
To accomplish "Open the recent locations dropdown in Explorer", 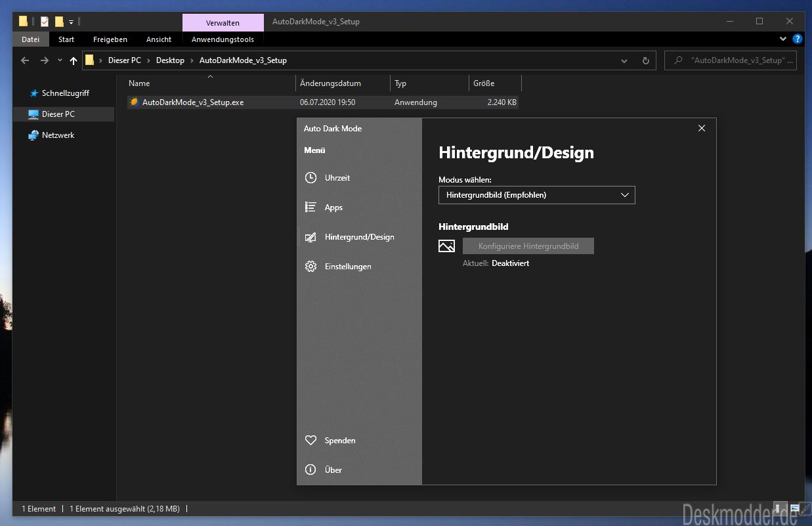I will coord(60,60).
